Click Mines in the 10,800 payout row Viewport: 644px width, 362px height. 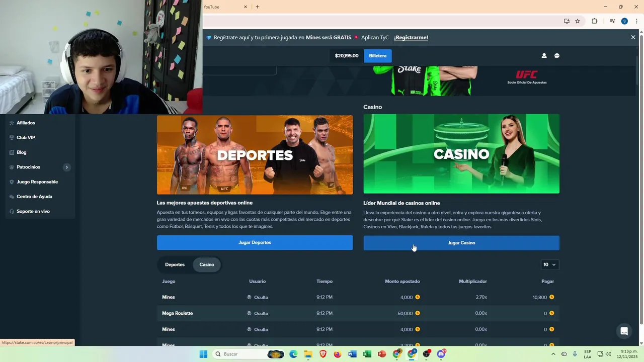[169, 297]
